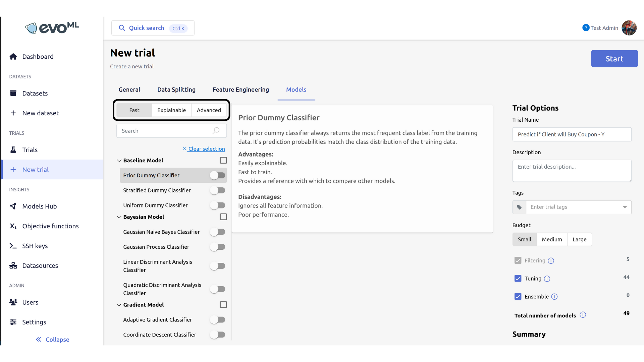Click the Trials flask icon
Screen dimensions: 644x362
coord(13,150)
